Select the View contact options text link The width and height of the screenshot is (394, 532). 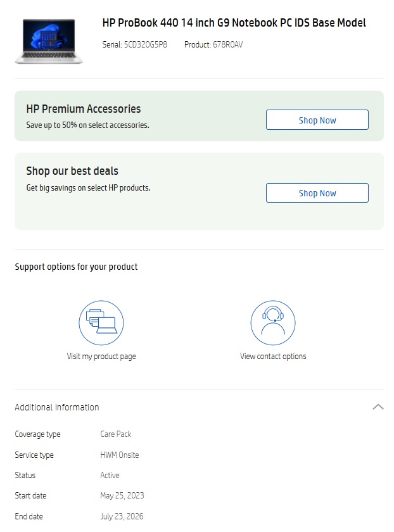[x=273, y=356]
